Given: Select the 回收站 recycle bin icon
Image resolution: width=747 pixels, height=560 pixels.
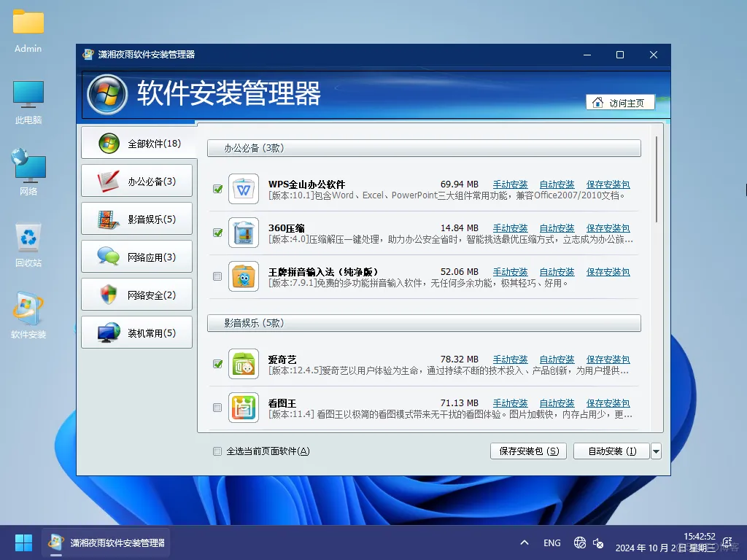Looking at the screenshot, I should pos(28,245).
